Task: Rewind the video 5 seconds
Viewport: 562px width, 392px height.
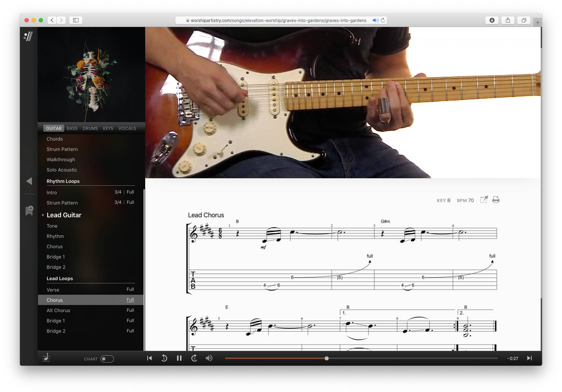Action: [x=164, y=358]
